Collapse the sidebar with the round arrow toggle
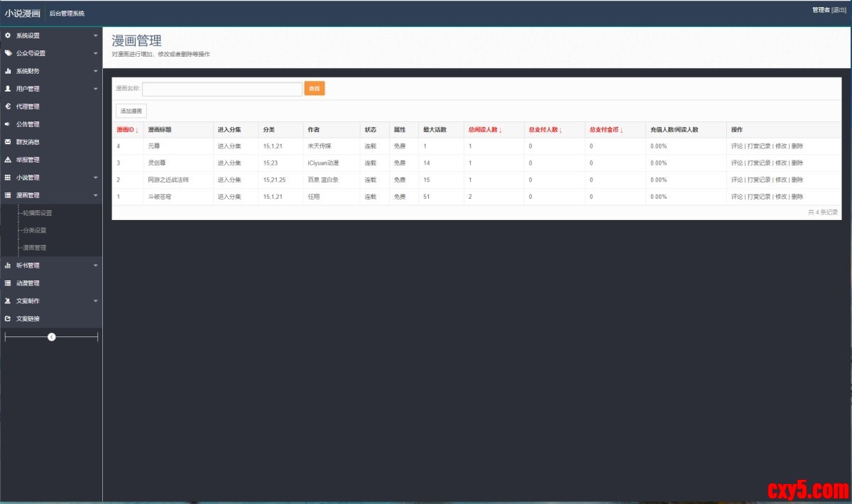852x504 pixels. (51, 336)
